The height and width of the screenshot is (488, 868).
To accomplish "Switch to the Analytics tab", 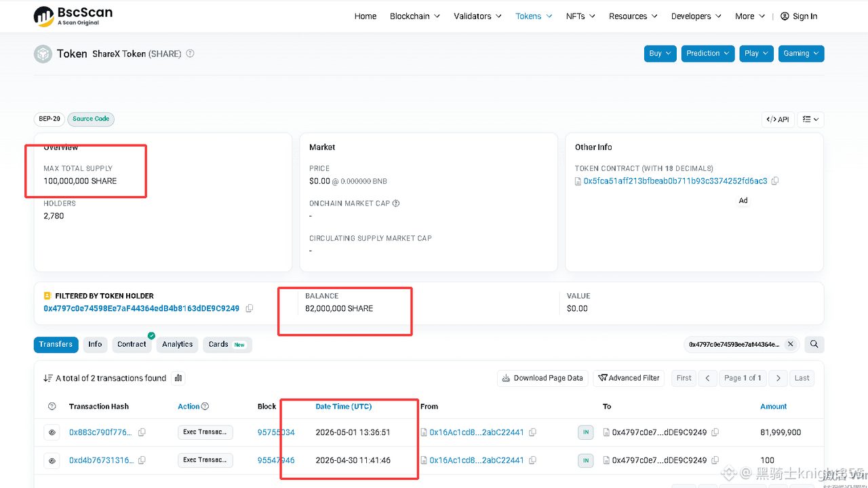I will click(x=178, y=345).
